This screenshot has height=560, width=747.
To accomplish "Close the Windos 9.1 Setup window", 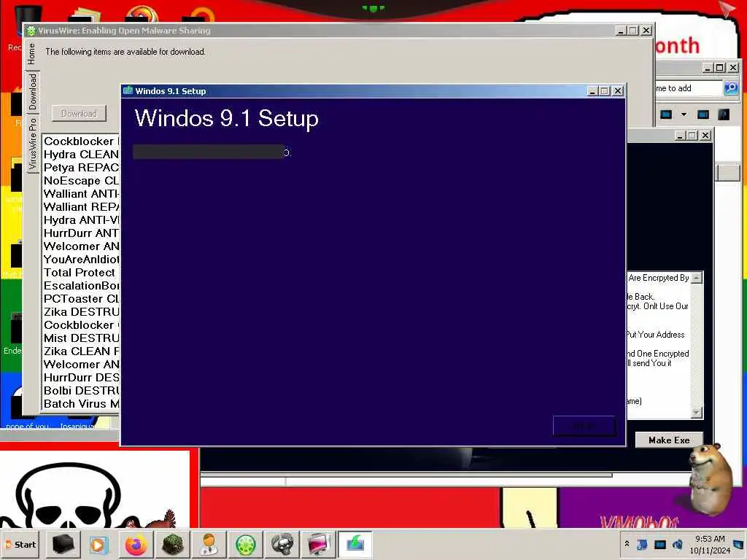I will pos(617,91).
